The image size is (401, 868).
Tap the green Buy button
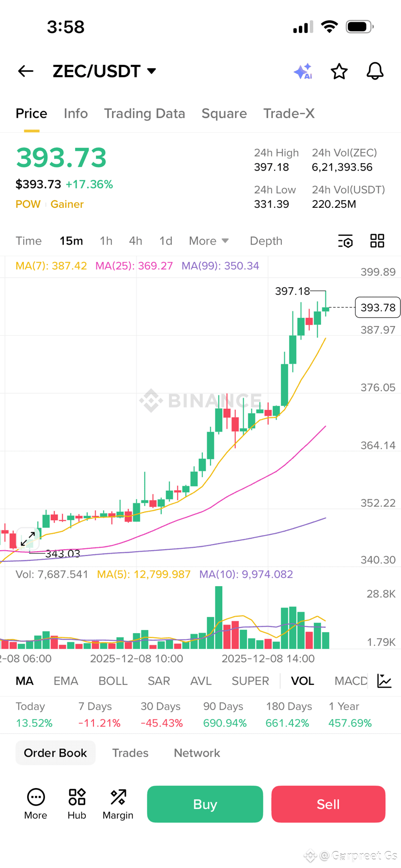pos(205,804)
